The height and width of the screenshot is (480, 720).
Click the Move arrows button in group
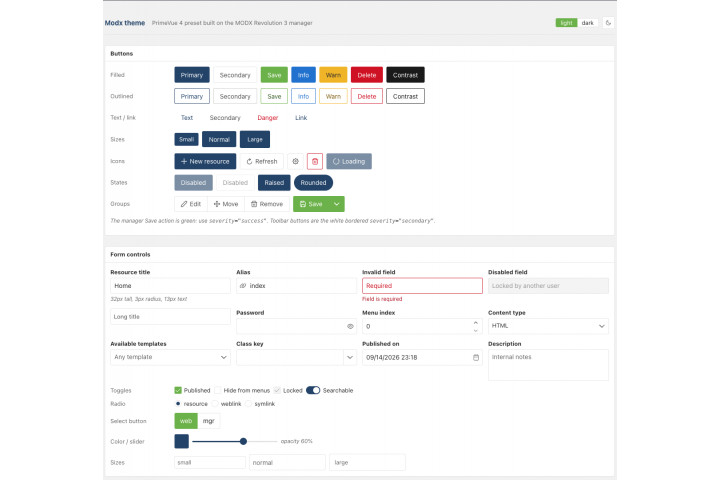click(226, 204)
